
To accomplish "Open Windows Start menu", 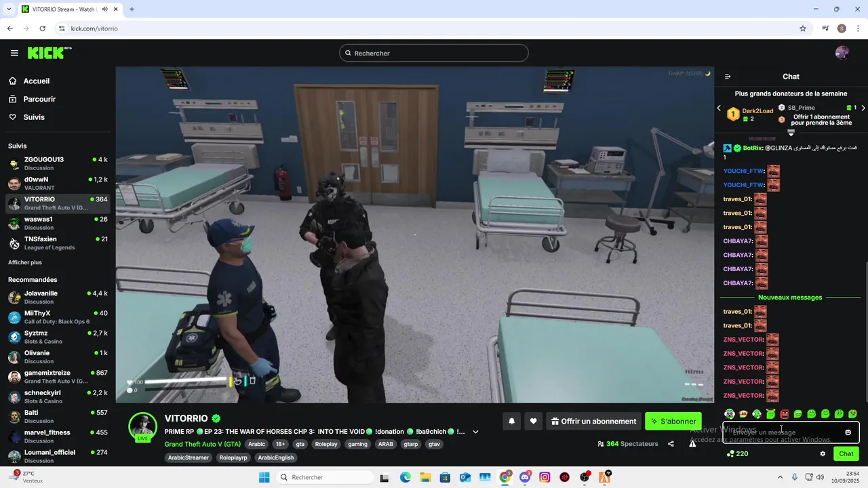I will [x=264, y=477].
